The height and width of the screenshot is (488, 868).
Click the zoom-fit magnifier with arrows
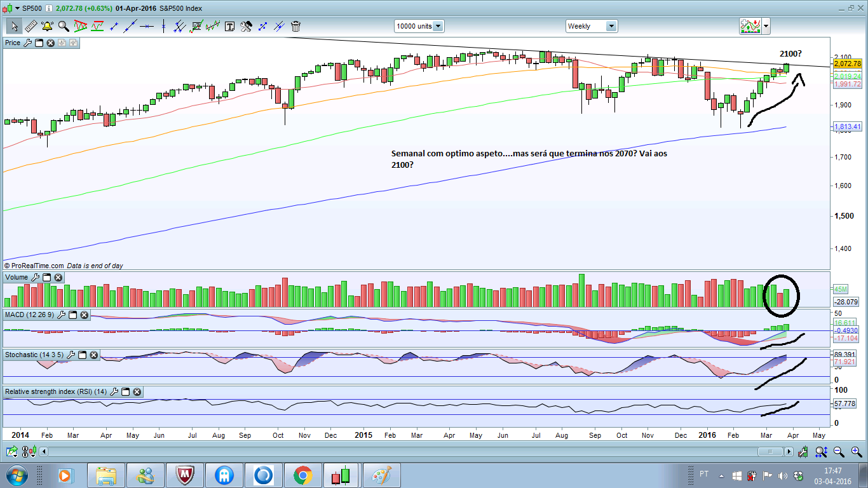pos(821,452)
